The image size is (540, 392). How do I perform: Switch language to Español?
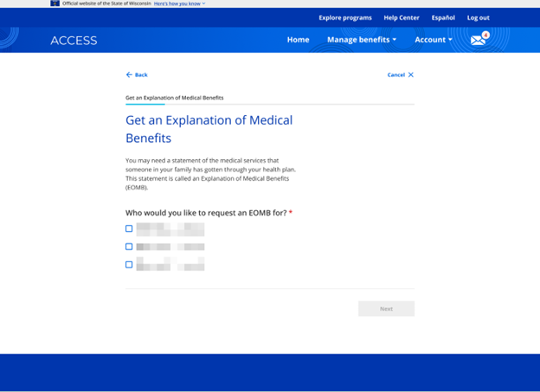[443, 17]
